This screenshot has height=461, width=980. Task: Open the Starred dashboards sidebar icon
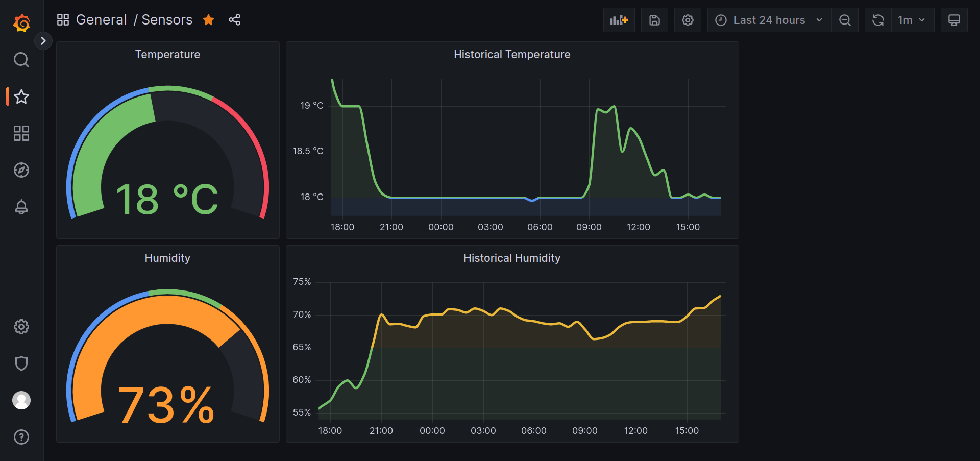[x=21, y=96]
